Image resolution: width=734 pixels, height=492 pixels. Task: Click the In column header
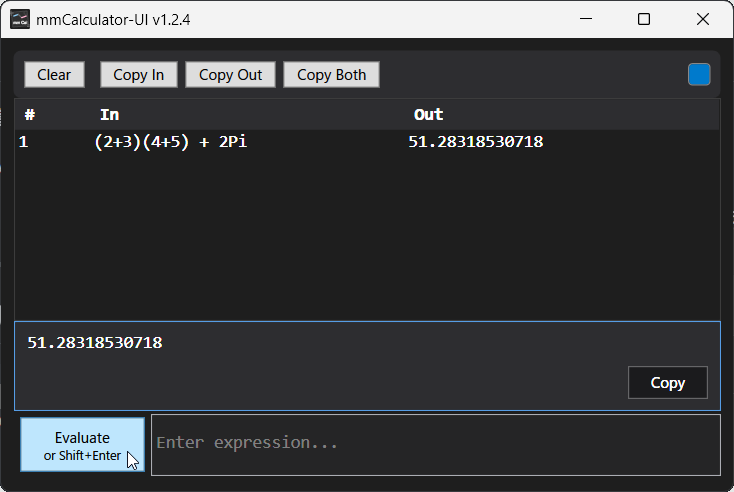point(110,115)
